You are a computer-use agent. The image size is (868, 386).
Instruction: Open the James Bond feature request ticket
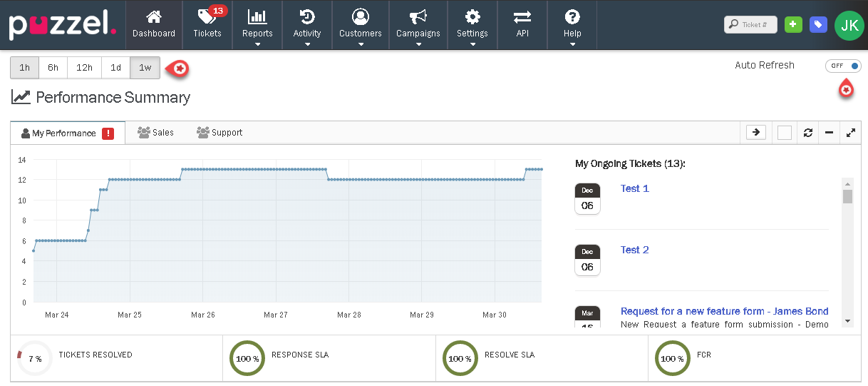point(724,311)
